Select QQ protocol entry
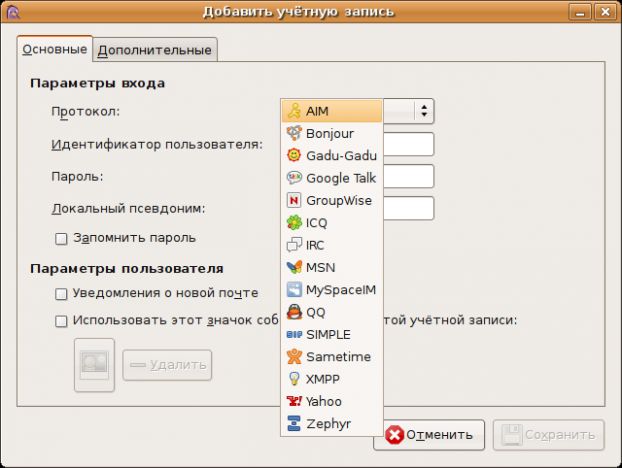This screenshot has height=468, width=622. click(x=332, y=312)
